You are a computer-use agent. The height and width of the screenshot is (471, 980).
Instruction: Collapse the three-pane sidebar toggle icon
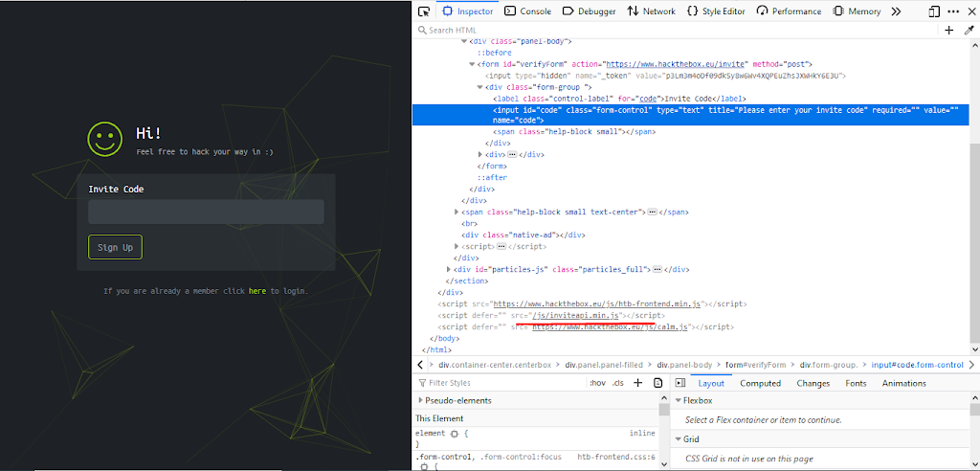(680, 383)
